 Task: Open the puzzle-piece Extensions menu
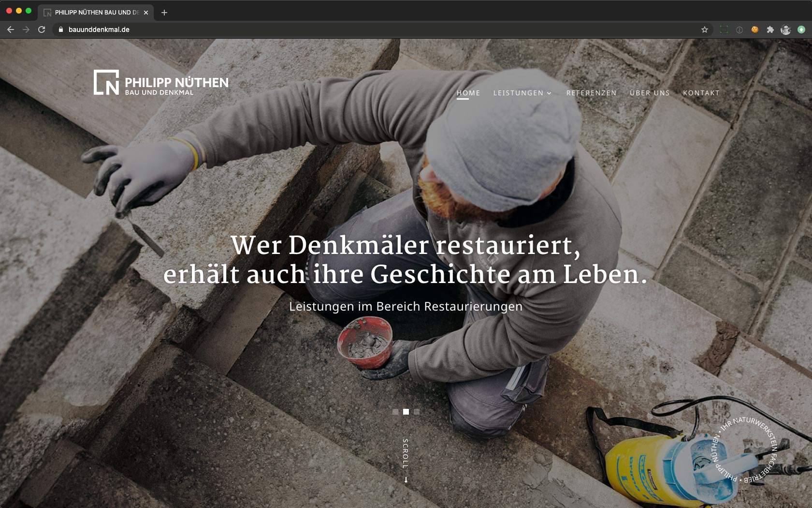(x=770, y=30)
